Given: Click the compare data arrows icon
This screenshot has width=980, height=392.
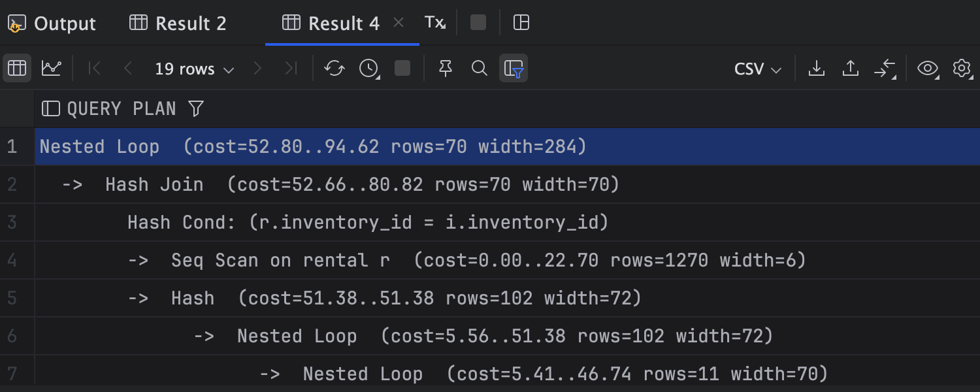Looking at the screenshot, I should click(885, 68).
